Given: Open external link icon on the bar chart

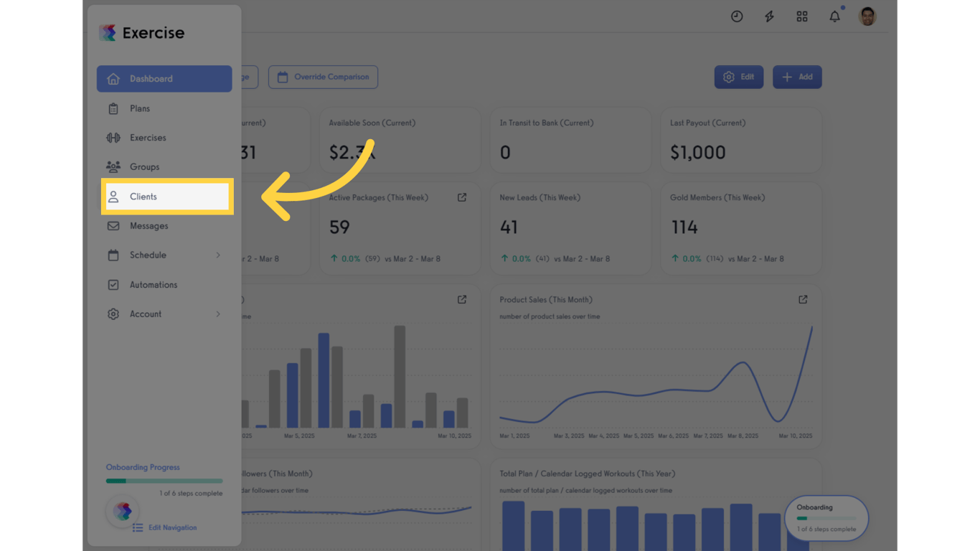Looking at the screenshot, I should click(462, 299).
